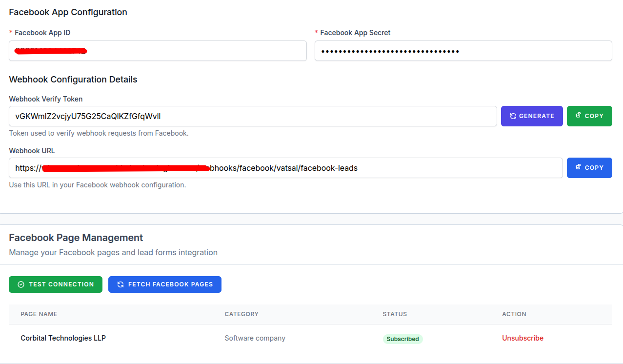Click the refresh icon on the Generate button

pos(513,116)
